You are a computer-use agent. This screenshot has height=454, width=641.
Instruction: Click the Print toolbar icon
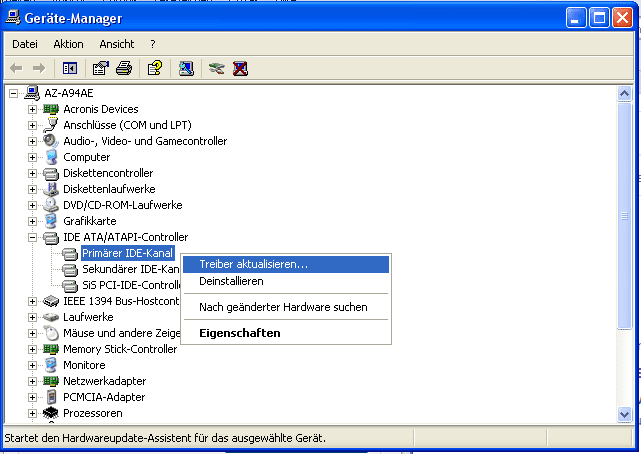click(x=124, y=68)
